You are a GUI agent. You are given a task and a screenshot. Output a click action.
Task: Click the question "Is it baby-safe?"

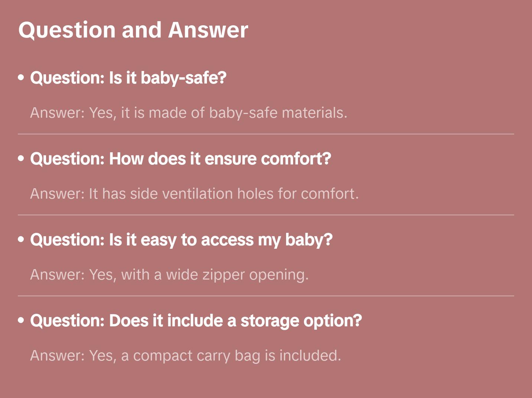pos(128,78)
